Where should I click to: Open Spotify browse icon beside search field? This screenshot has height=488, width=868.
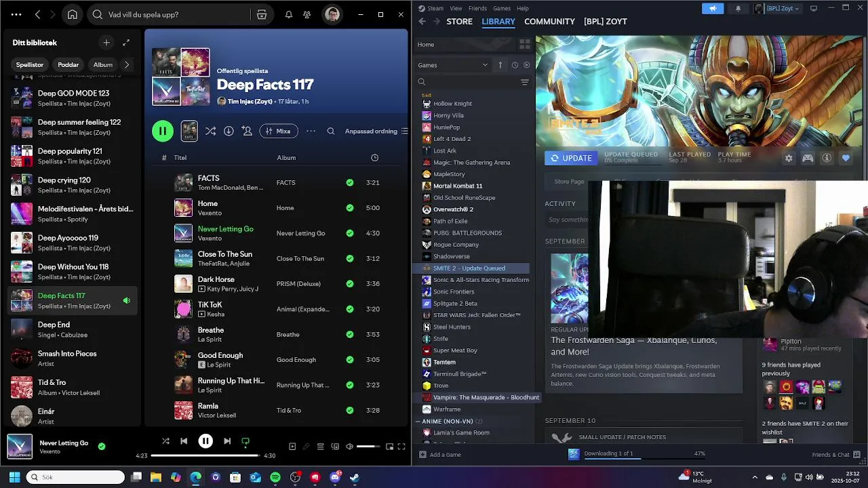pyautogui.click(x=262, y=14)
